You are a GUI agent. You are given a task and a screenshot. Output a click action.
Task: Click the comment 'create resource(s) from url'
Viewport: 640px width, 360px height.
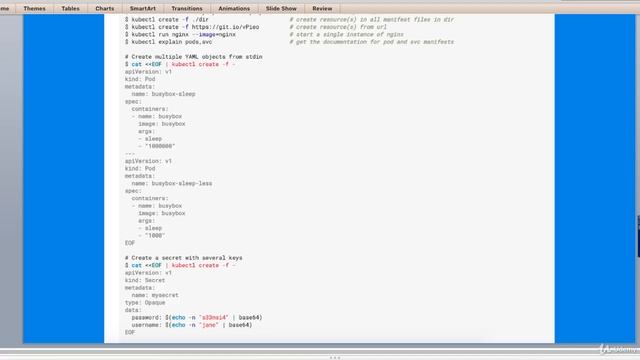coord(338,27)
